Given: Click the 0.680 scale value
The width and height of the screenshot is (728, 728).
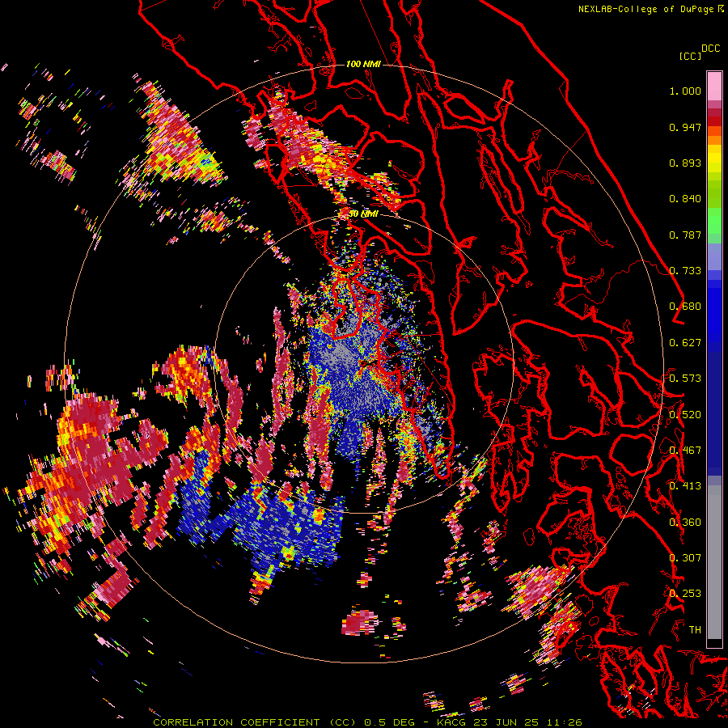Looking at the screenshot, I should (x=685, y=307).
